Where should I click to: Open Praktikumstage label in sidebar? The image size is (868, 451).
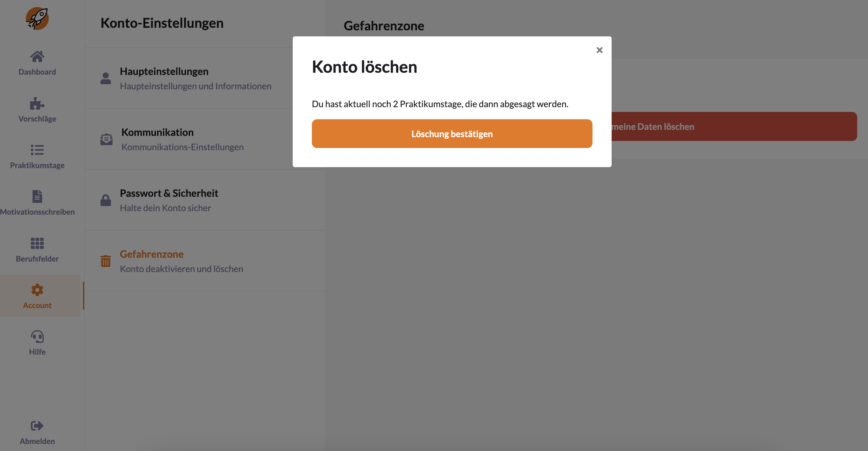tap(37, 165)
